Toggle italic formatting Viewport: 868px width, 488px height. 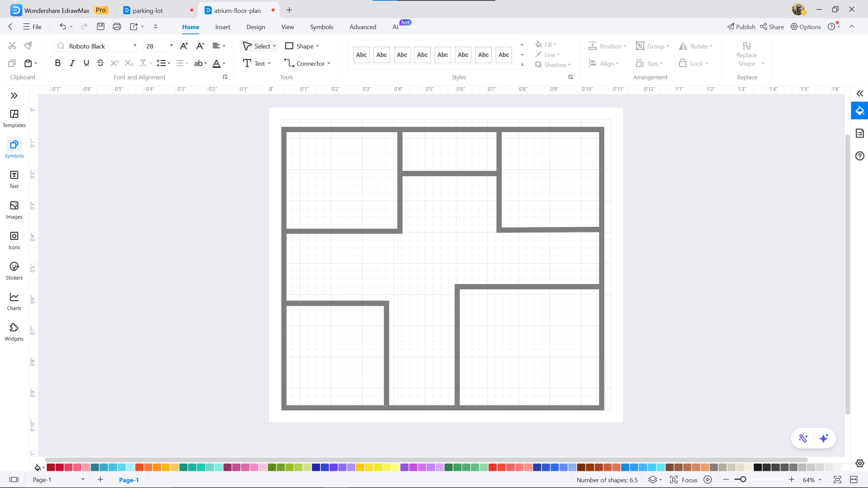[x=72, y=63]
